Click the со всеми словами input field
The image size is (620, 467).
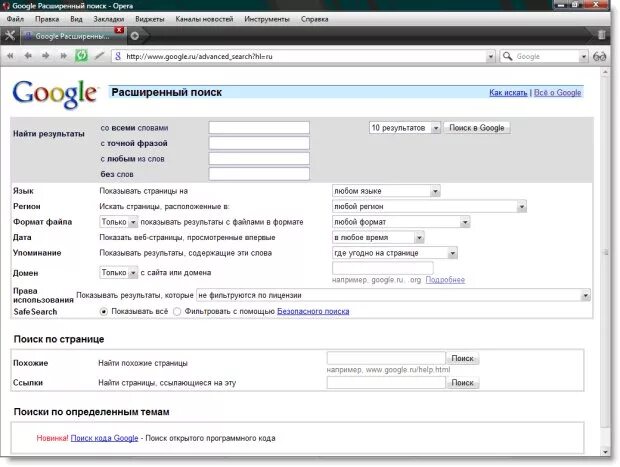(x=259, y=128)
